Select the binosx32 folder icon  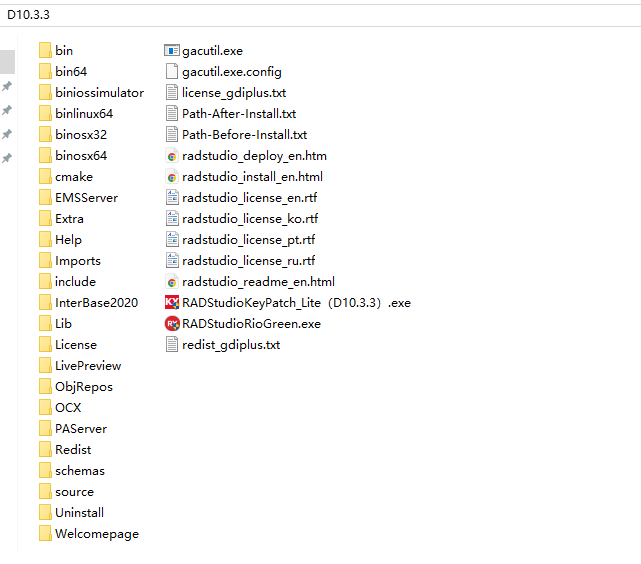pyautogui.click(x=45, y=134)
